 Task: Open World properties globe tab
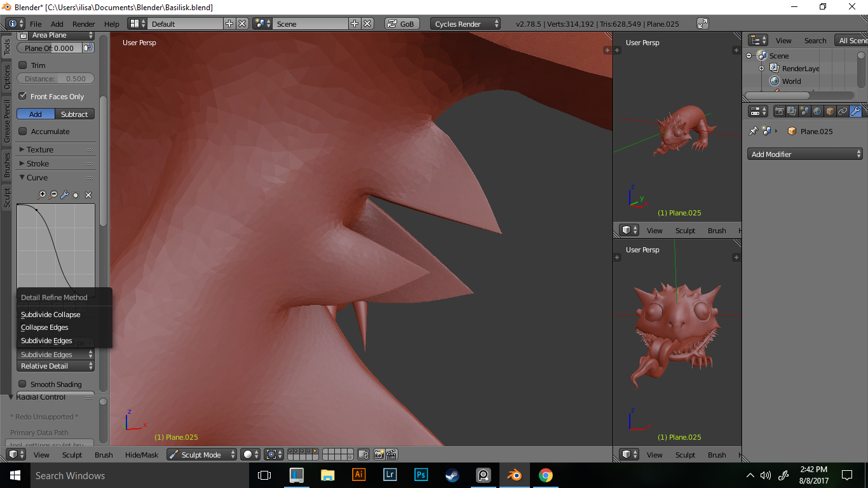tap(817, 111)
